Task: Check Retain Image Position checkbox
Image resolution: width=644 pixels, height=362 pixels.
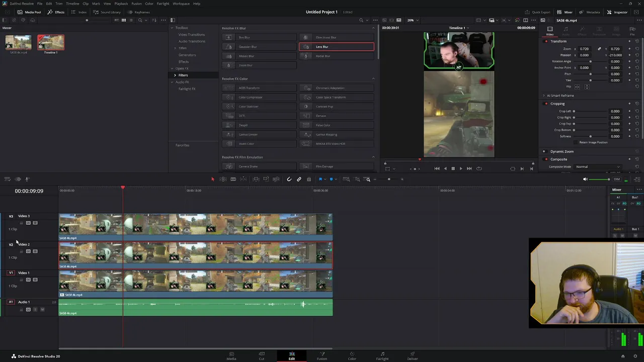Action: pos(576,142)
